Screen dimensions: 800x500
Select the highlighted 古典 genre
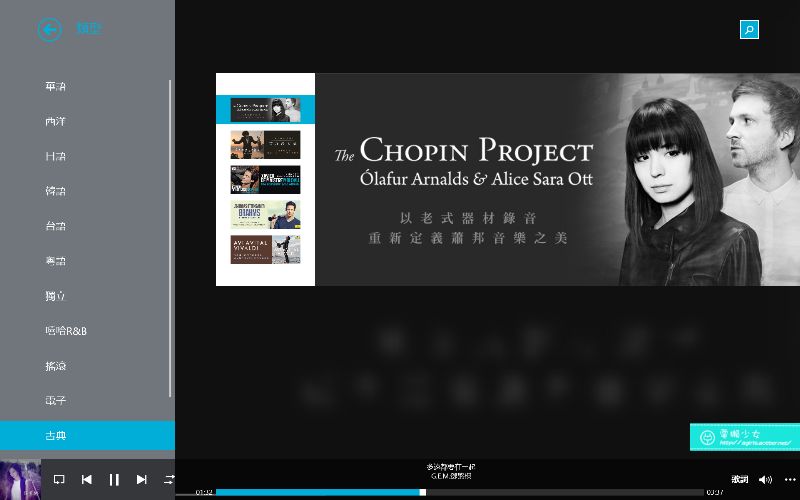coord(87,435)
